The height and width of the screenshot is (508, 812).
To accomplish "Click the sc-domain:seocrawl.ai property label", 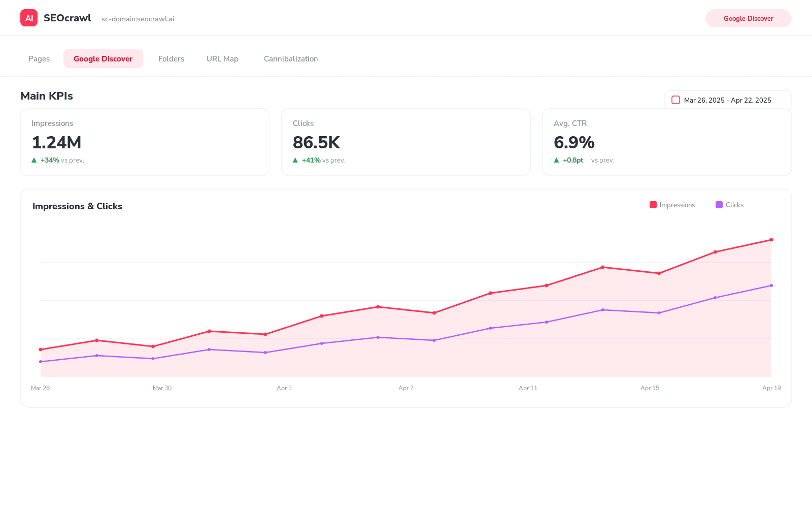I will pos(138,19).
